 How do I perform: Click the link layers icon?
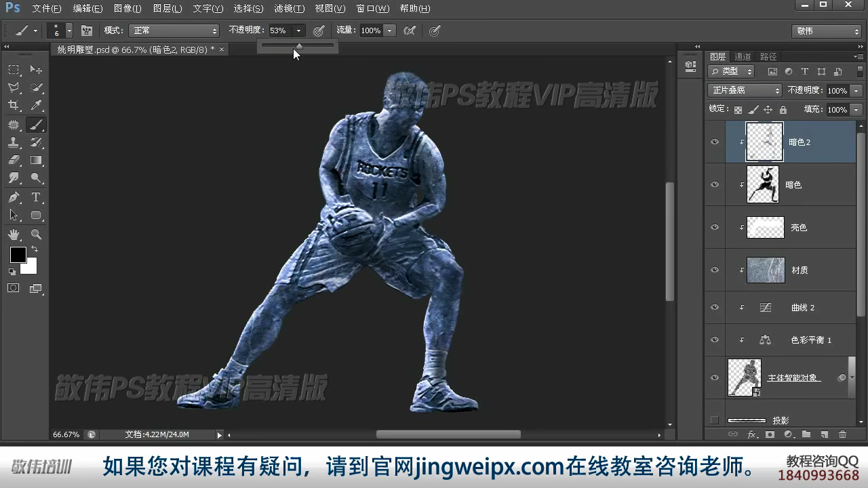click(x=732, y=434)
